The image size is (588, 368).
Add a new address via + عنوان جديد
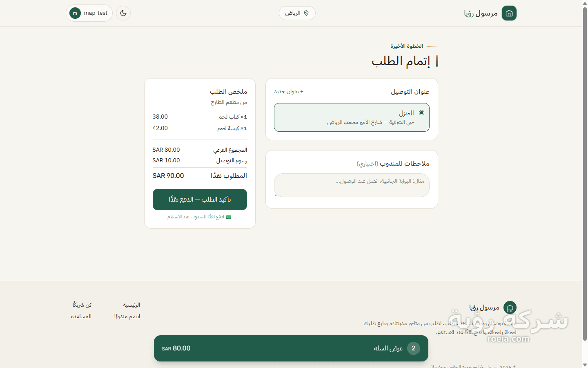click(x=289, y=92)
